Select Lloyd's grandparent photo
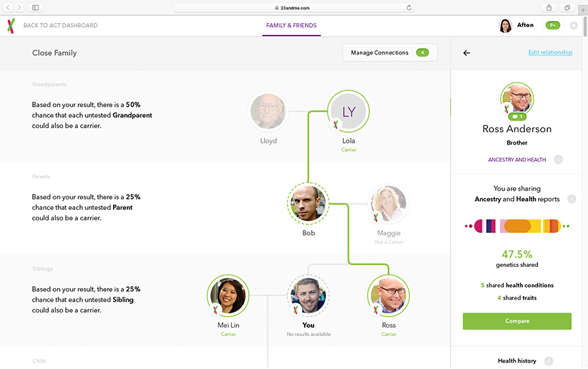The width and height of the screenshot is (588, 369). (268, 111)
